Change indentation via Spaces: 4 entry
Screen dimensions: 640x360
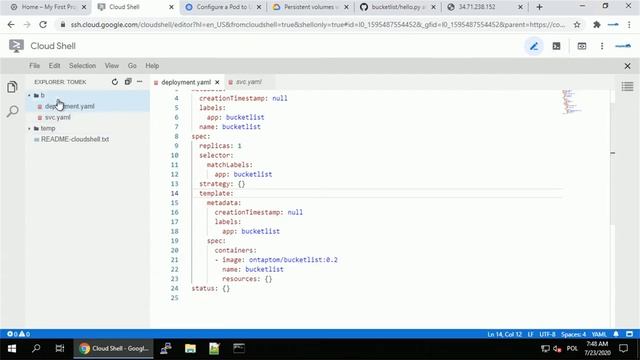(573, 334)
